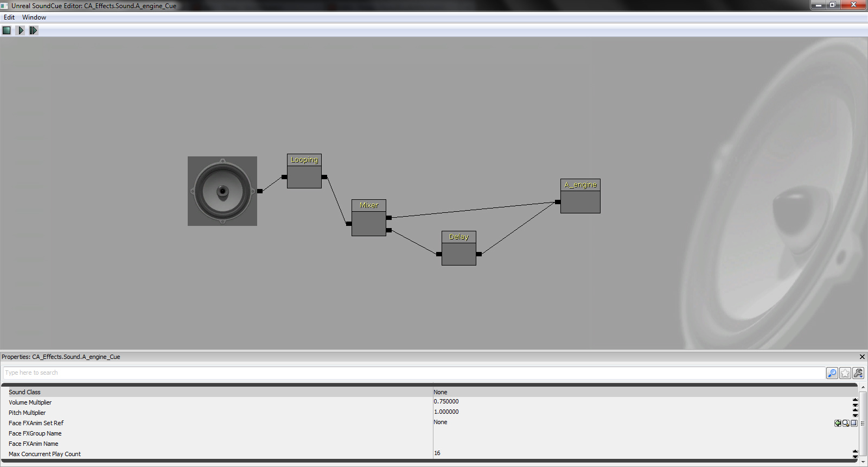Clear the Face FXAnim Set Ref value
Viewport: 868px width, 467px height.
pyautogui.click(x=854, y=423)
